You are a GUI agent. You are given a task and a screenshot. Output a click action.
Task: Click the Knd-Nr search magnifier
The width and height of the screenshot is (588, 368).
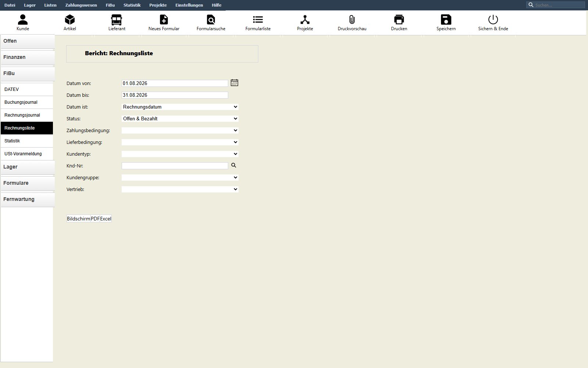[x=234, y=166]
